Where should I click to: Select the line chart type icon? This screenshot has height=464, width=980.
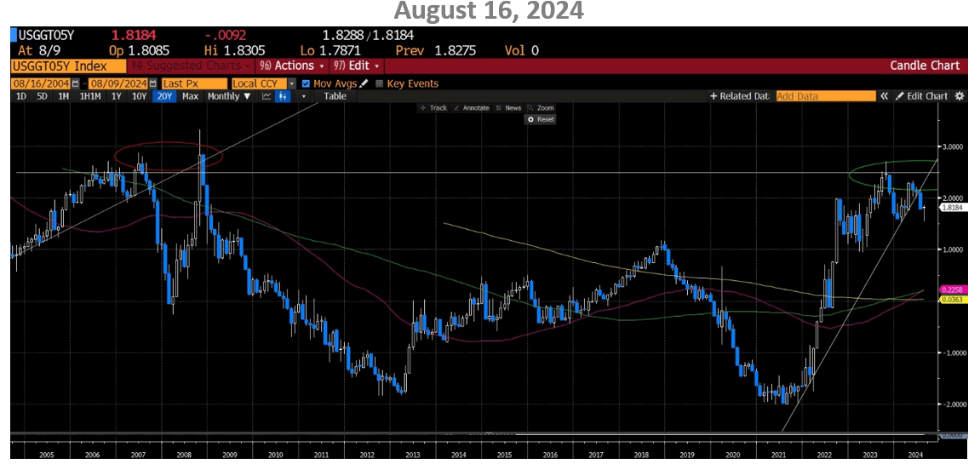point(266,96)
